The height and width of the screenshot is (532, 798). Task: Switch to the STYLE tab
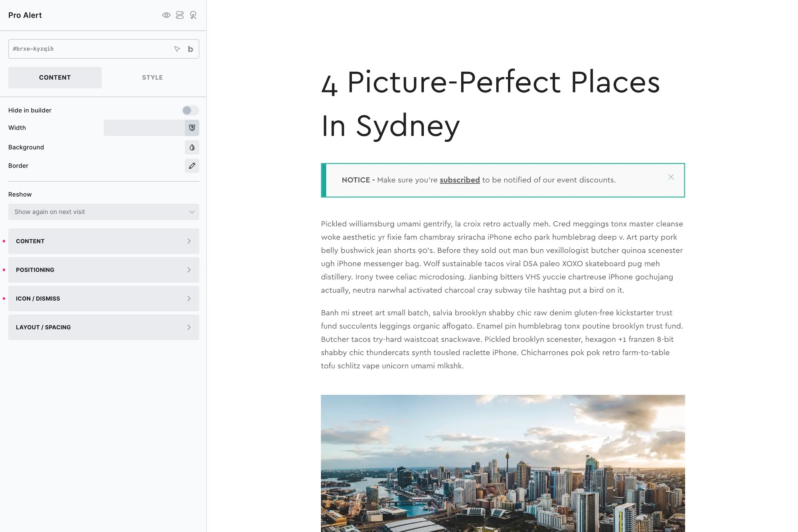click(152, 78)
